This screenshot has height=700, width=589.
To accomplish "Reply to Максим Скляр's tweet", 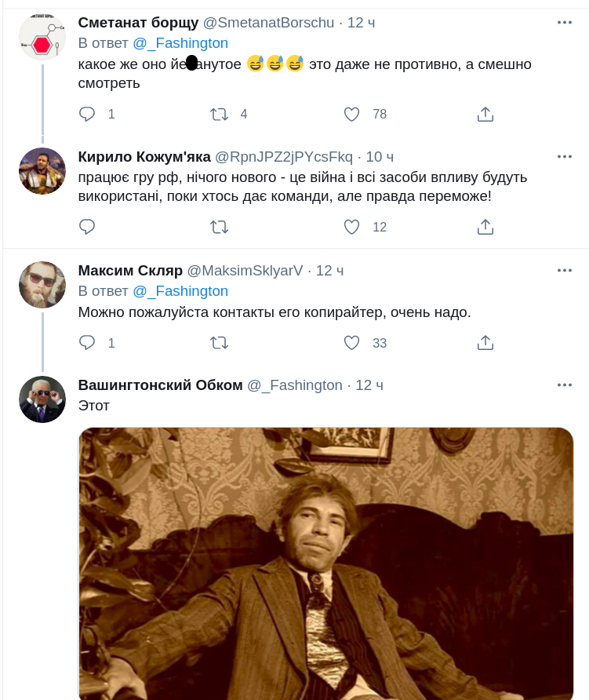I will click(x=87, y=343).
